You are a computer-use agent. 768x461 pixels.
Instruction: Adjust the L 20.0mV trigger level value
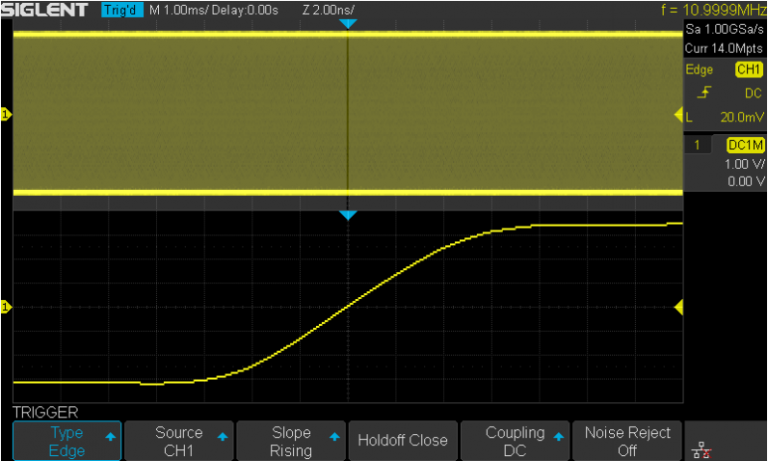[724, 116]
